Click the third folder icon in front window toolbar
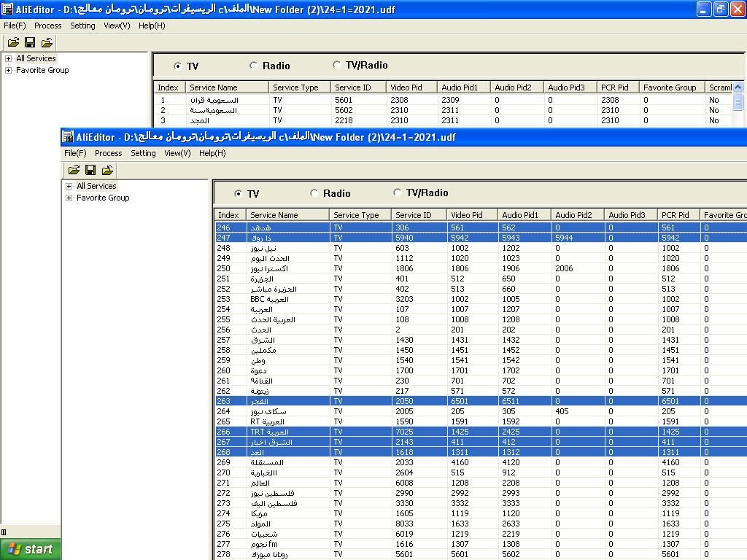747x560 pixels. [107, 170]
